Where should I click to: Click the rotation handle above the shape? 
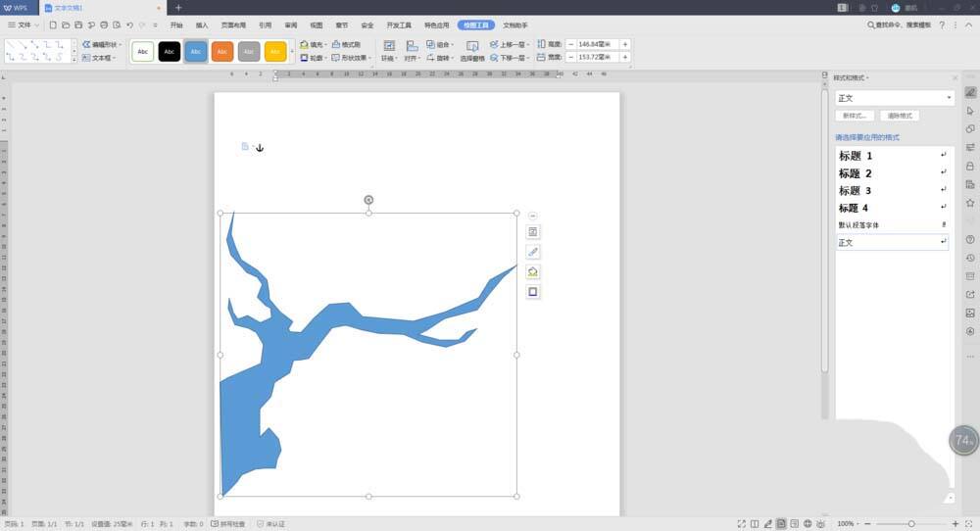tap(368, 200)
